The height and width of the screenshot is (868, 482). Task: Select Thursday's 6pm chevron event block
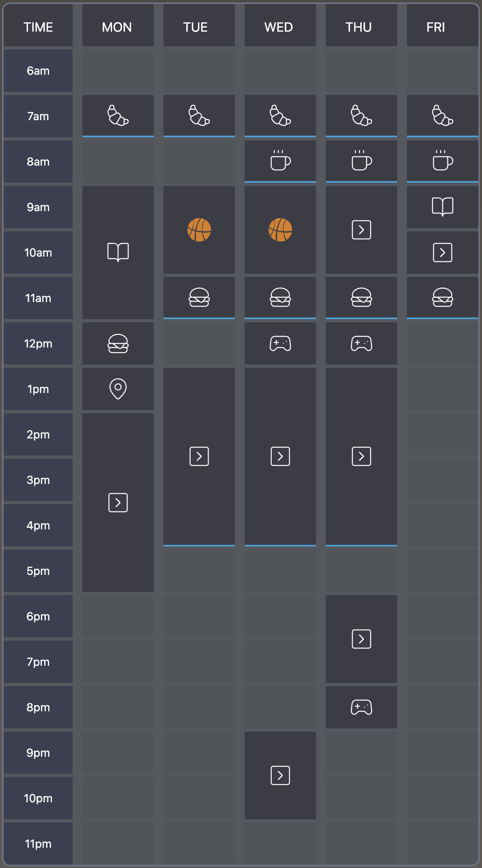(x=361, y=639)
